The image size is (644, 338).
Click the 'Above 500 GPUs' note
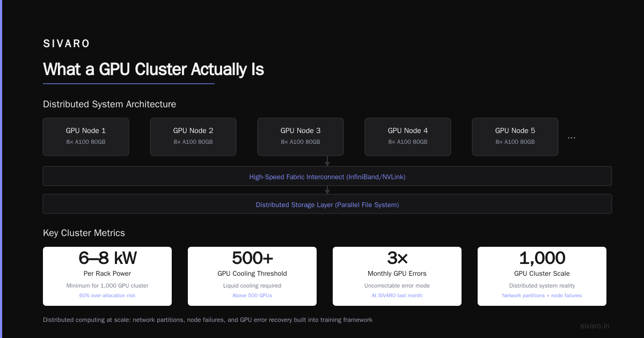click(252, 296)
